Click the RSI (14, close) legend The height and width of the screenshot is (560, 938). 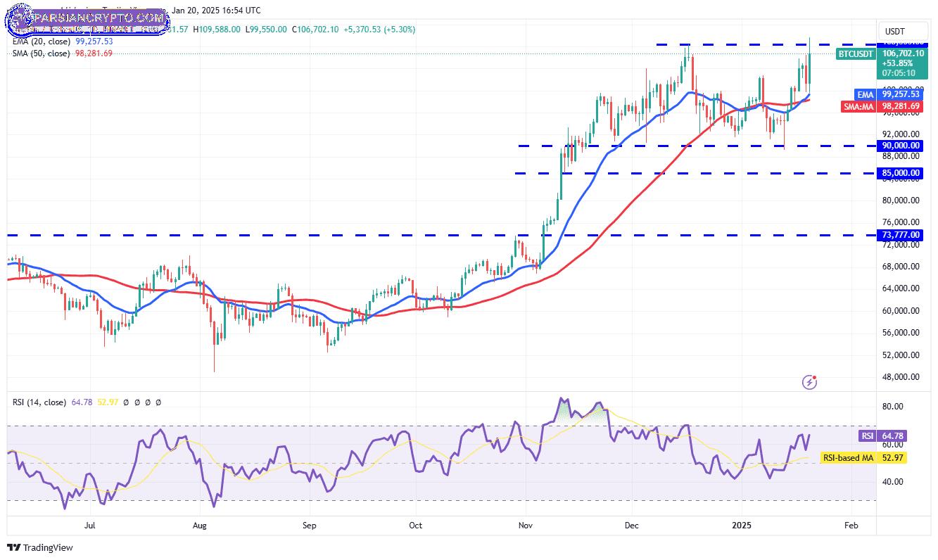coord(39,402)
